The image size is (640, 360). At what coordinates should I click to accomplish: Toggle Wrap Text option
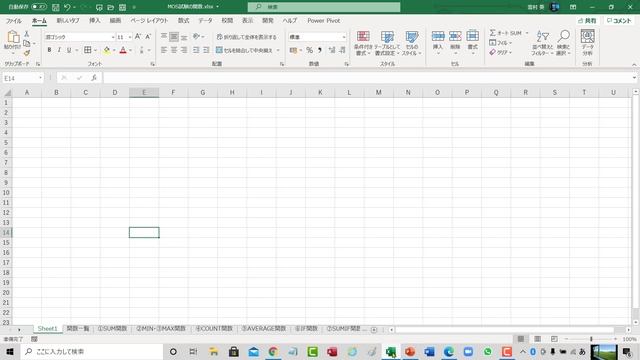click(x=247, y=37)
